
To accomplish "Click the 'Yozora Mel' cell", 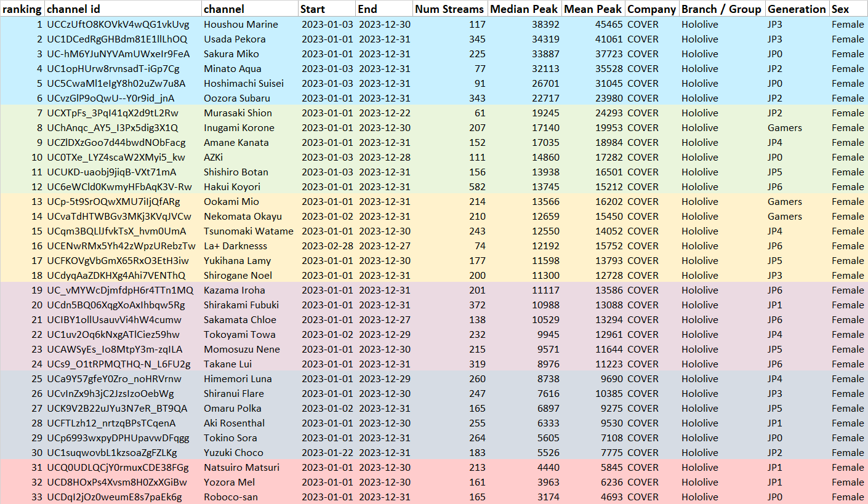I will 250,482.
